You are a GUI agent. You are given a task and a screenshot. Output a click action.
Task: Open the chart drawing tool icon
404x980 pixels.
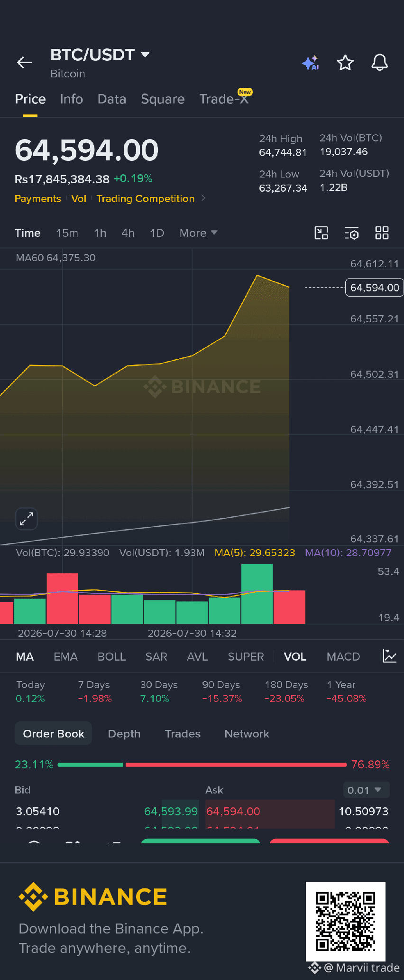point(321,233)
